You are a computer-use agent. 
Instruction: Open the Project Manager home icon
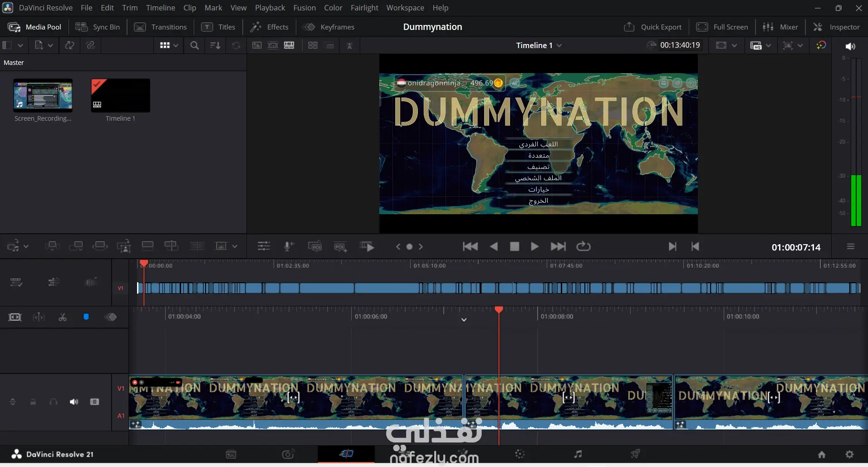(821, 454)
